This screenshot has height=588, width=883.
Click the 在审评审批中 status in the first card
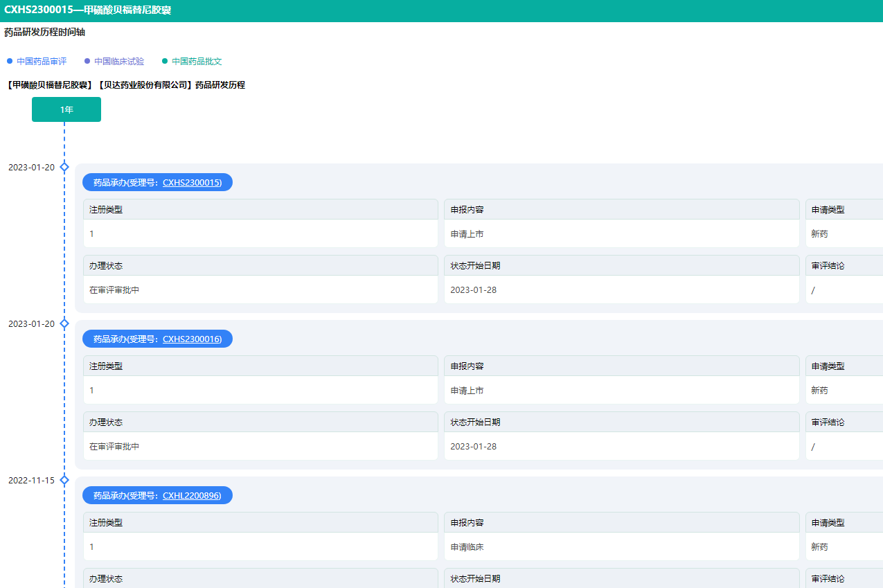pyautogui.click(x=114, y=290)
